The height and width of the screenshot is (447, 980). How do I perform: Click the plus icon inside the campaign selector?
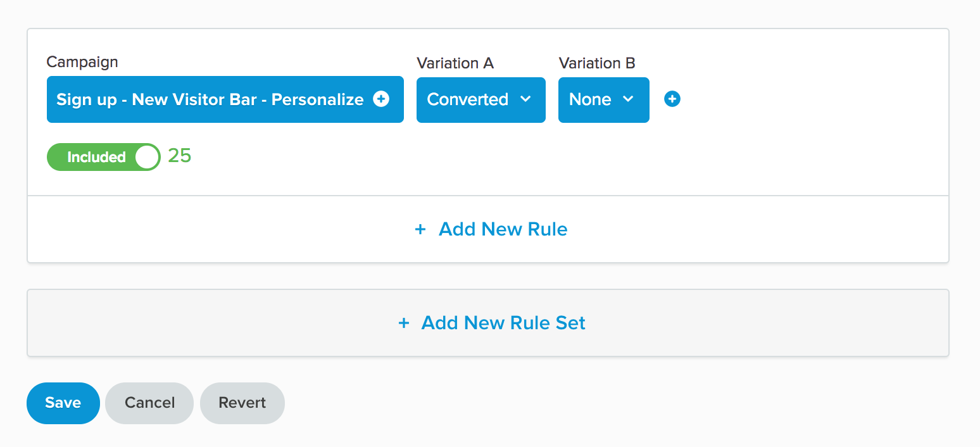pyautogui.click(x=381, y=99)
